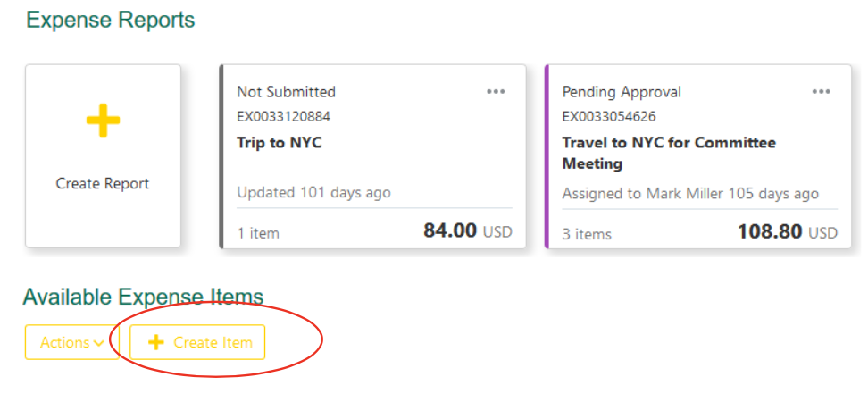The width and height of the screenshot is (868, 402).
Task: Open the ellipsis menu on Pending Approval card
Action: [x=821, y=92]
